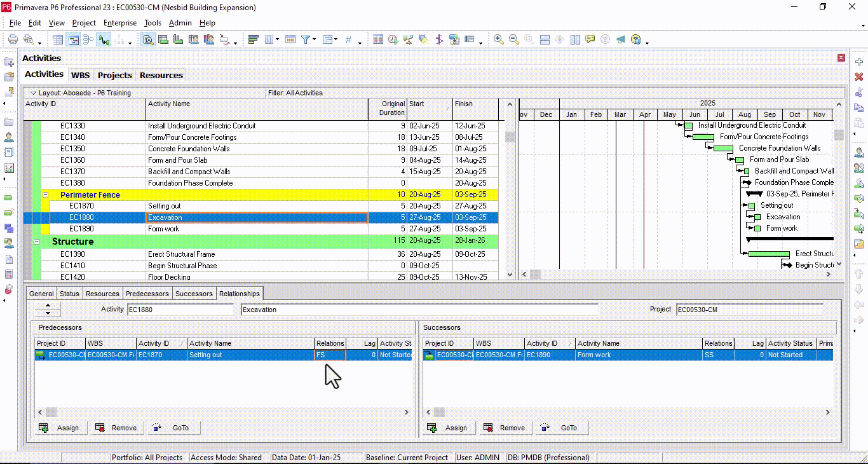Open the Columns dropdown arrow
Image resolution: width=868 pixels, height=464 pixels.
(277, 40)
